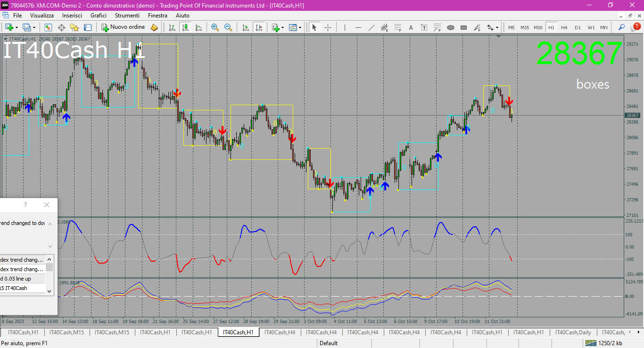Select the text 'A' tool

click(x=411, y=27)
